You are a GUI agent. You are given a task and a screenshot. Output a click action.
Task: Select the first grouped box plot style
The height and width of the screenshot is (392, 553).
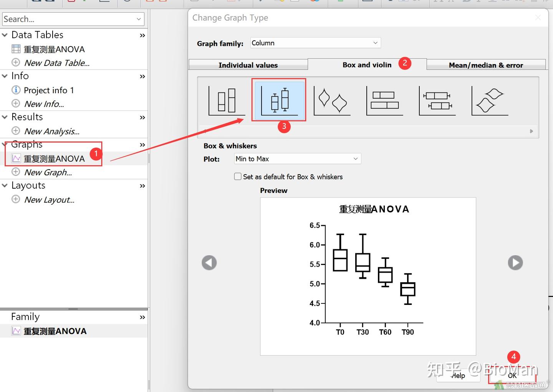click(x=226, y=100)
